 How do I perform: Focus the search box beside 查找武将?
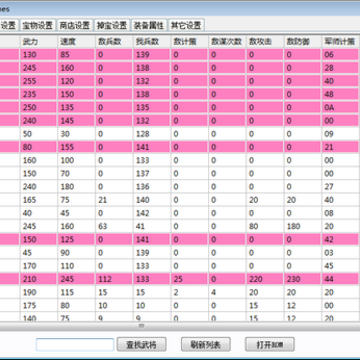tap(75, 345)
